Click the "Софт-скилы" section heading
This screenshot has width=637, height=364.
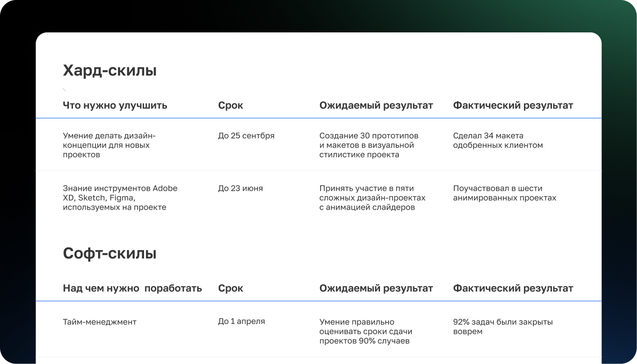109,254
